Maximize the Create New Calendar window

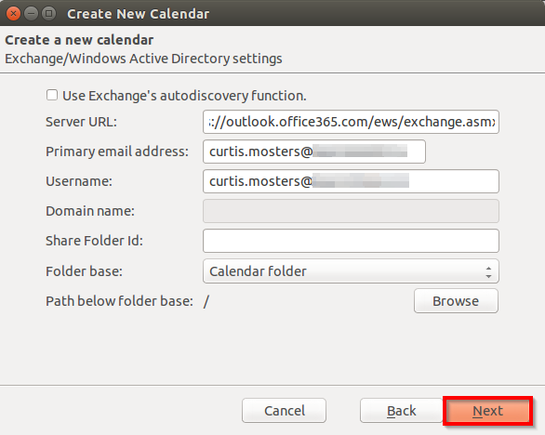coord(49,14)
